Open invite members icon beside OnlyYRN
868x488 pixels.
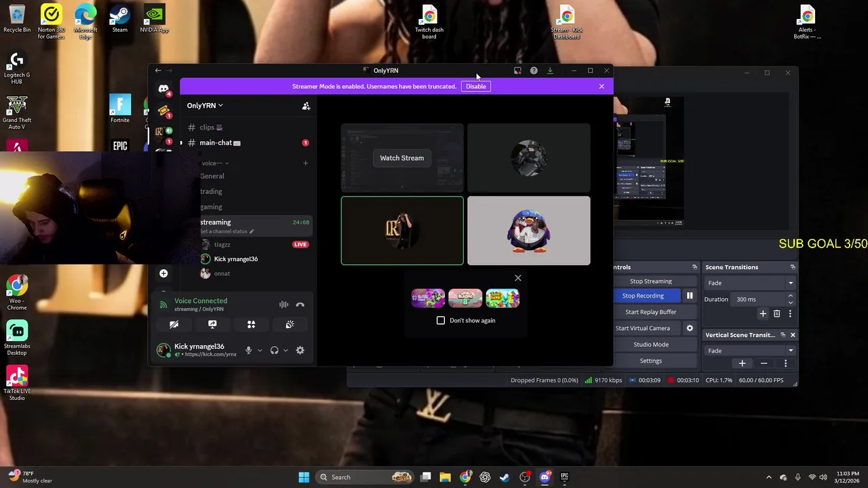click(306, 106)
